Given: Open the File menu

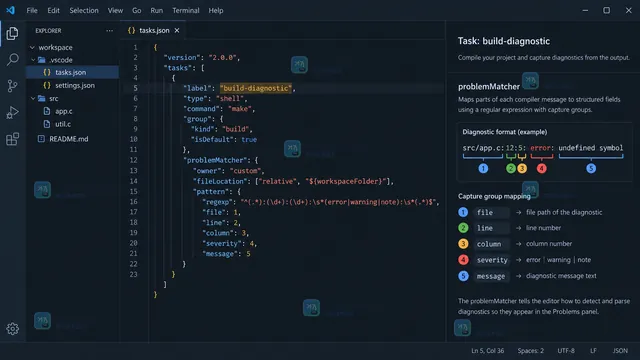Looking at the screenshot, I should point(32,10).
